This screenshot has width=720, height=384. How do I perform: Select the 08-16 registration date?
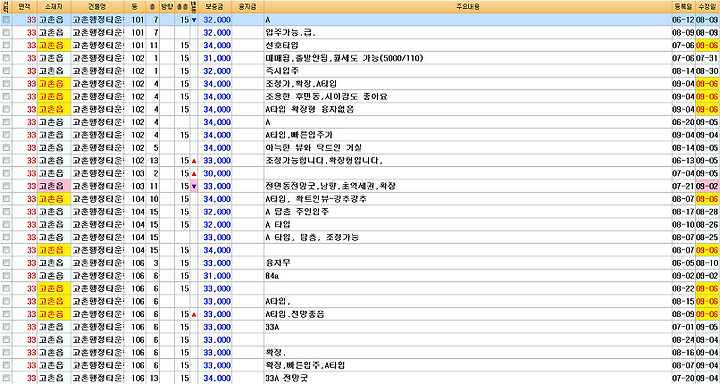(683, 353)
